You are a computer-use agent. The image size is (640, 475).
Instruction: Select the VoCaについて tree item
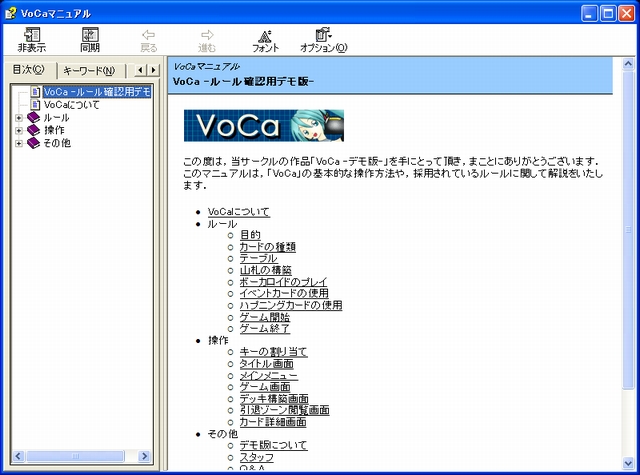coord(71,105)
